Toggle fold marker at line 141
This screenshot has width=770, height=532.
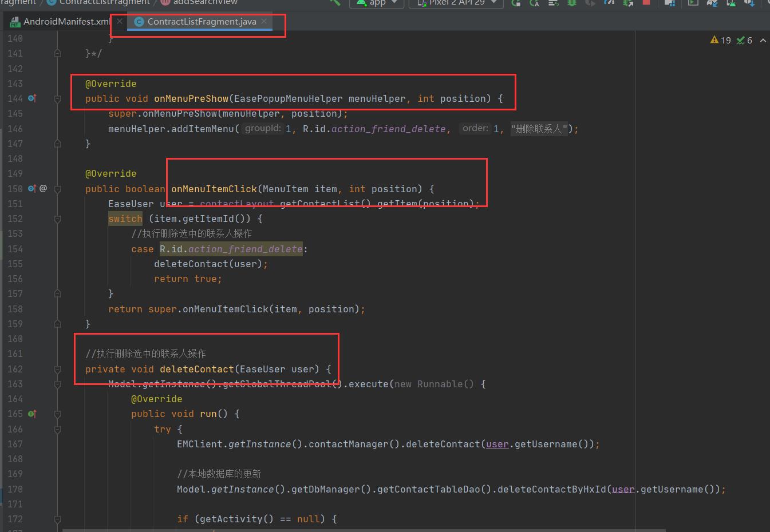57,53
